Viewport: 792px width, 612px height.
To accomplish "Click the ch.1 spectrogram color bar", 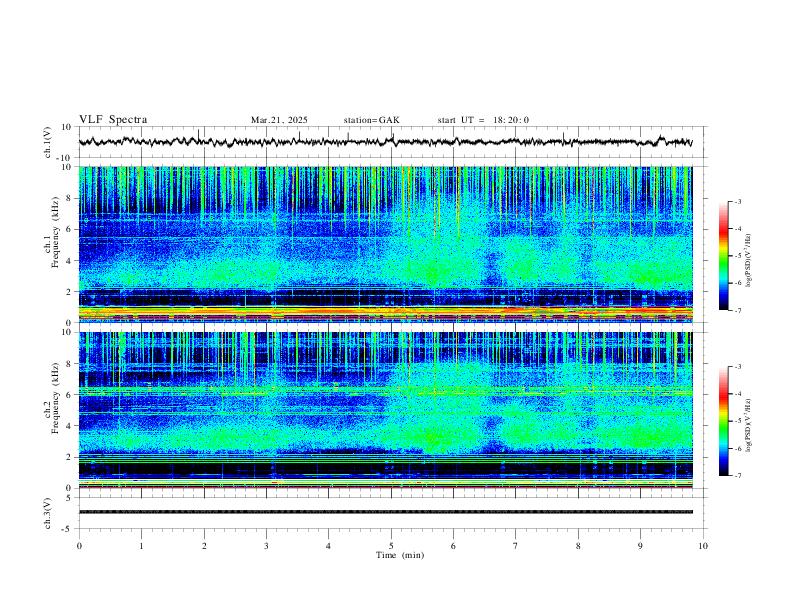I will [x=723, y=256].
